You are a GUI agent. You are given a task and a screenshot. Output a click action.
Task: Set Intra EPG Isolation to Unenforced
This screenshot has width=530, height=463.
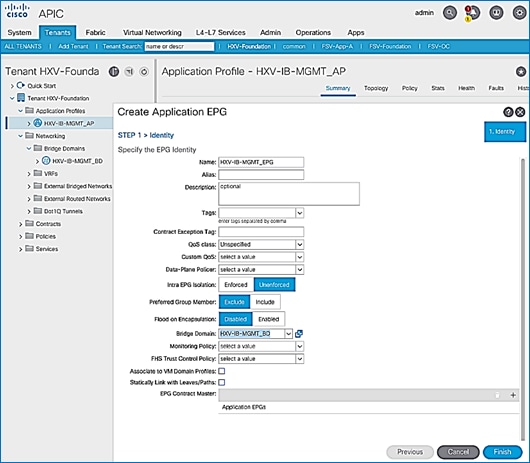point(274,285)
